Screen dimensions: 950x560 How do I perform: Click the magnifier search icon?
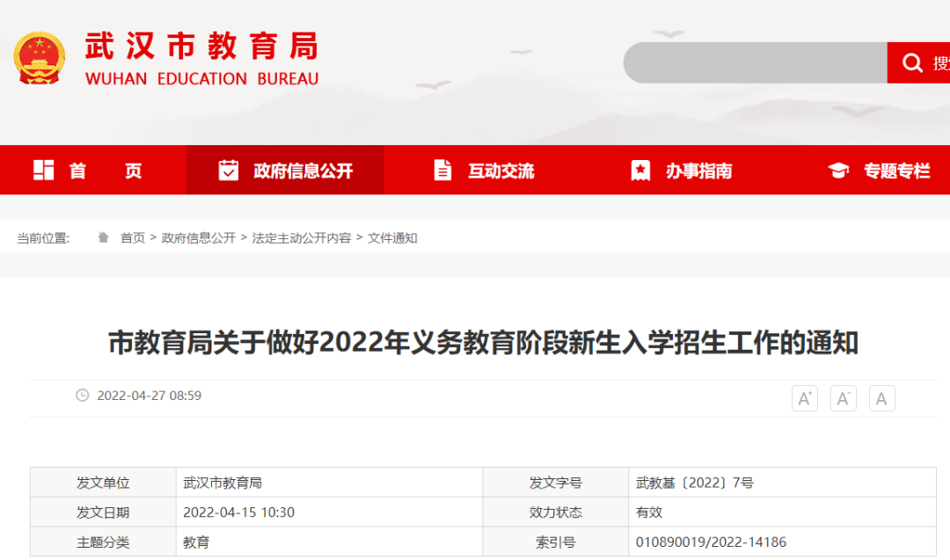coord(912,62)
